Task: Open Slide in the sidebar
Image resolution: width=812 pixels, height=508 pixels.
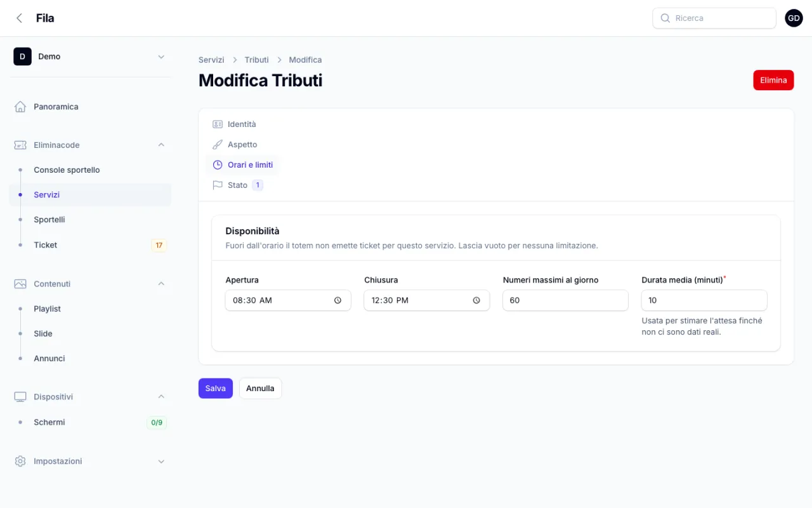Action: pos(90,333)
